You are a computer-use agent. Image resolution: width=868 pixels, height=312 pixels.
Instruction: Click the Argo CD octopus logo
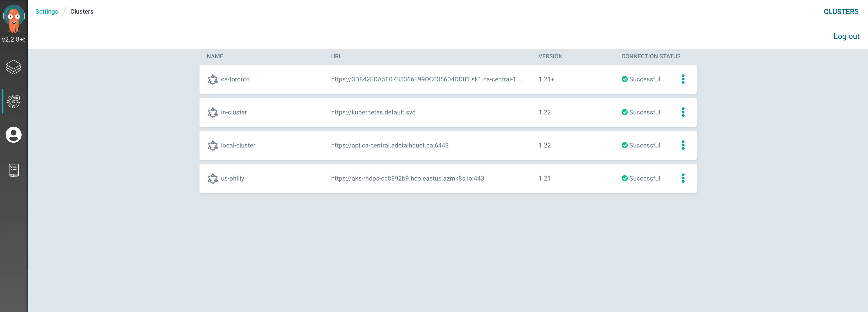click(14, 19)
